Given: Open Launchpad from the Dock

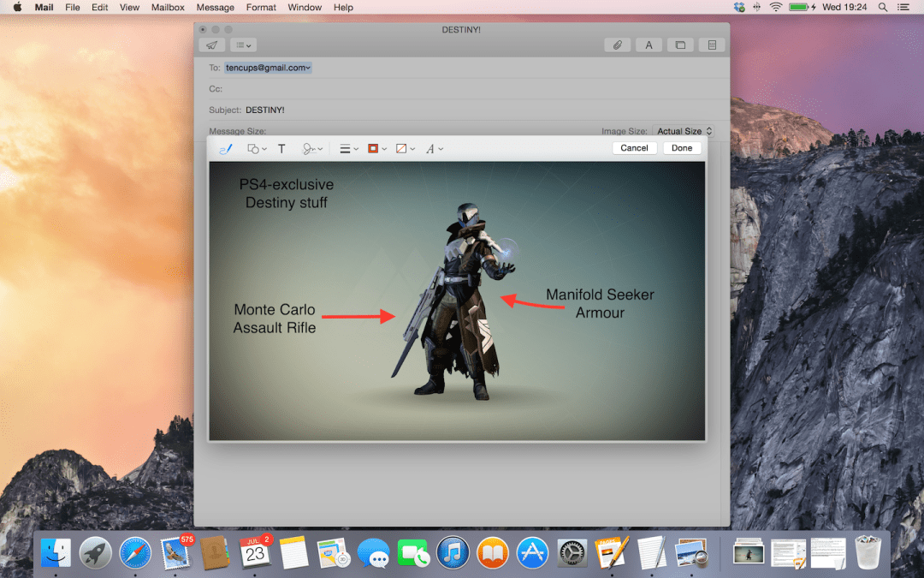Looking at the screenshot, I should [96, 554].
